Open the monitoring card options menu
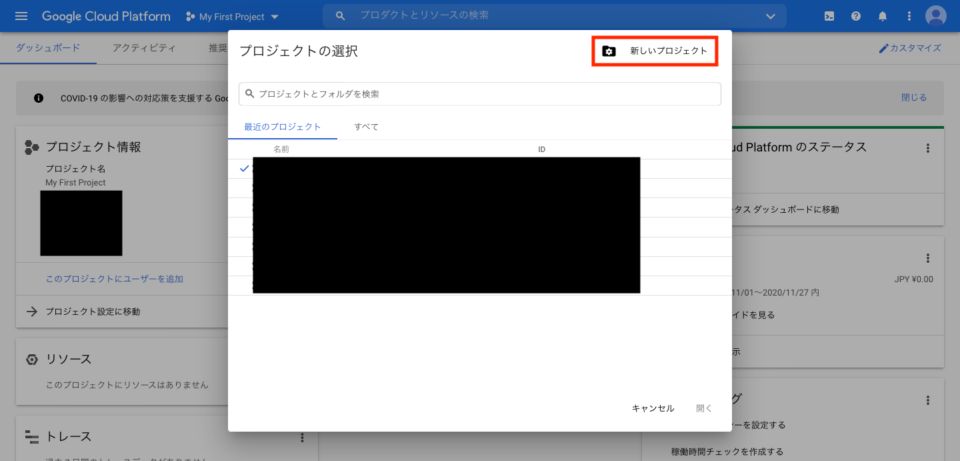The image size is (960, 461). [928, 400]
